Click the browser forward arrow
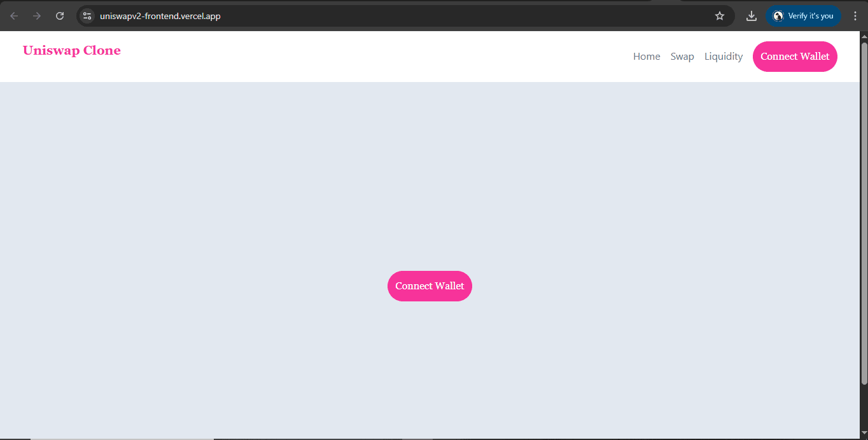 (37, 16)
